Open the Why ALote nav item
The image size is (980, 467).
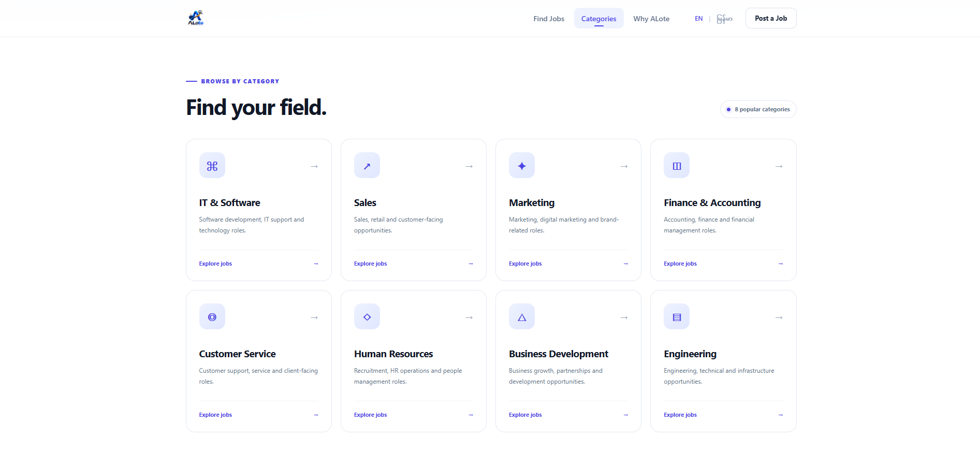pos(651,19)
